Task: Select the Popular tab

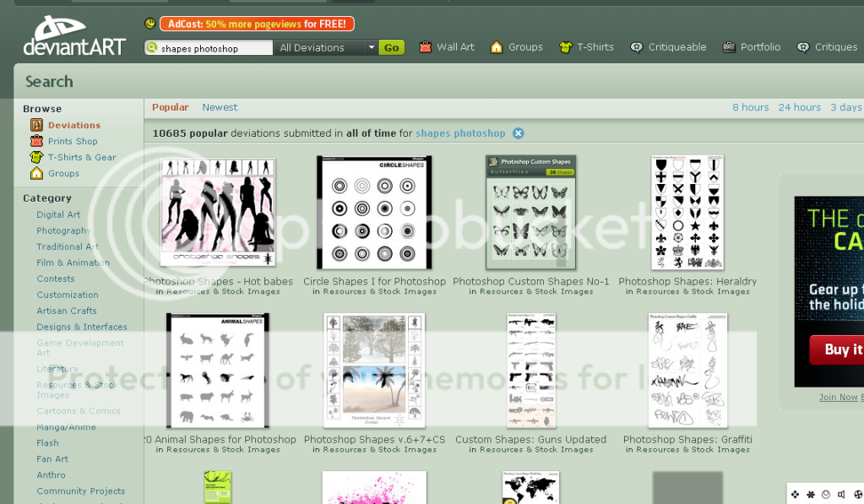Action: pyautogui.click(x=170, y=107)
